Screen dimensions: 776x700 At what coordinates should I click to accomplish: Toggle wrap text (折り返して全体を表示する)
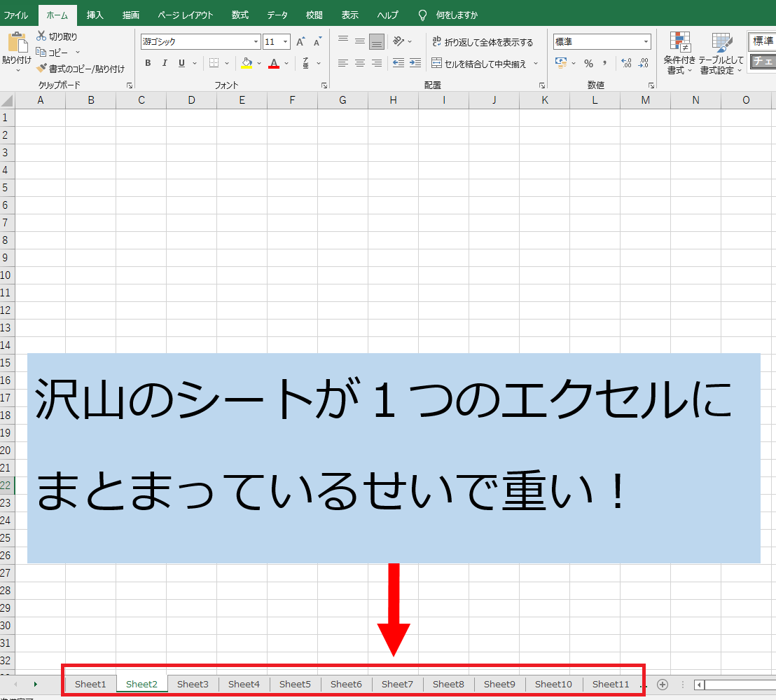(482, 42)
